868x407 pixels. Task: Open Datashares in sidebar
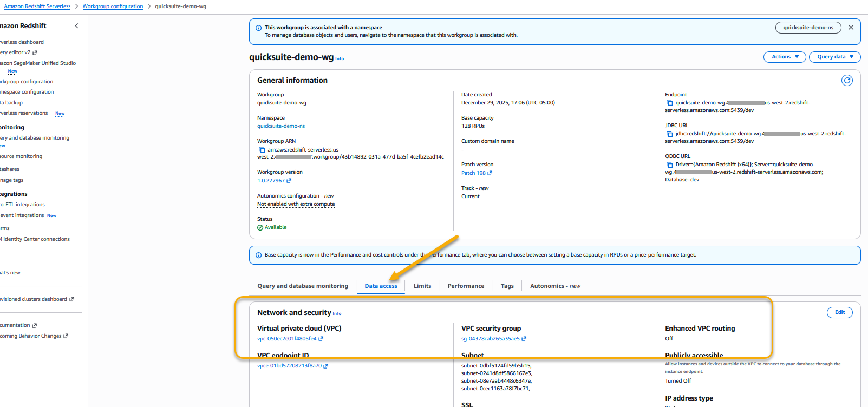(10, 169)
